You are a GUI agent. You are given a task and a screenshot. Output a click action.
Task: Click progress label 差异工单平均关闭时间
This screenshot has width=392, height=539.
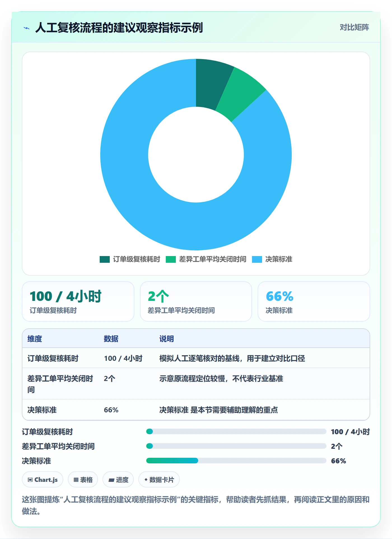(58, 446)
